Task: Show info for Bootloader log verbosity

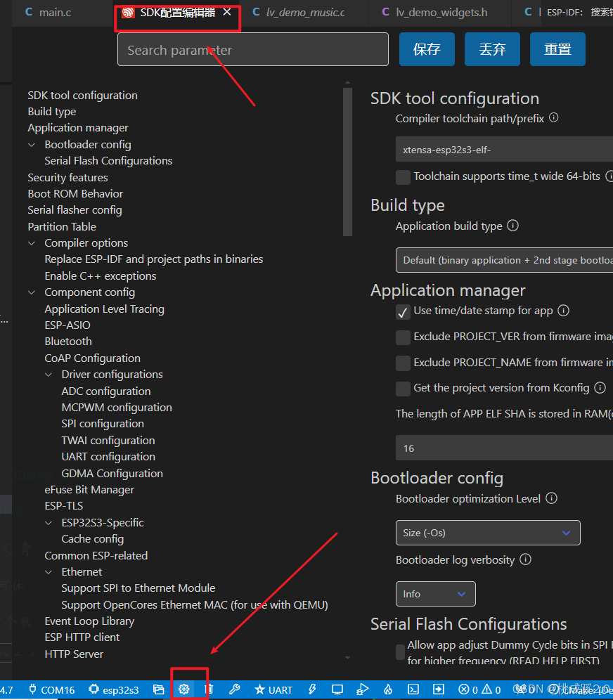Action: (526, 559)
